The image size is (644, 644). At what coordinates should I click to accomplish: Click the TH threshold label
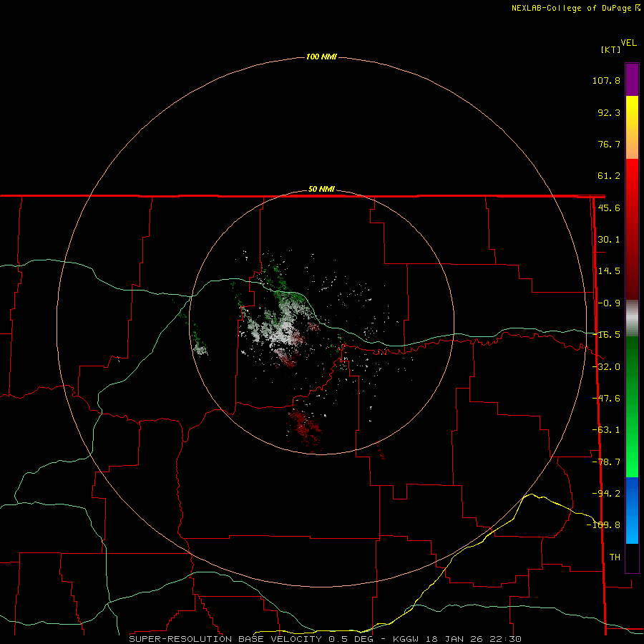(615, 557)
